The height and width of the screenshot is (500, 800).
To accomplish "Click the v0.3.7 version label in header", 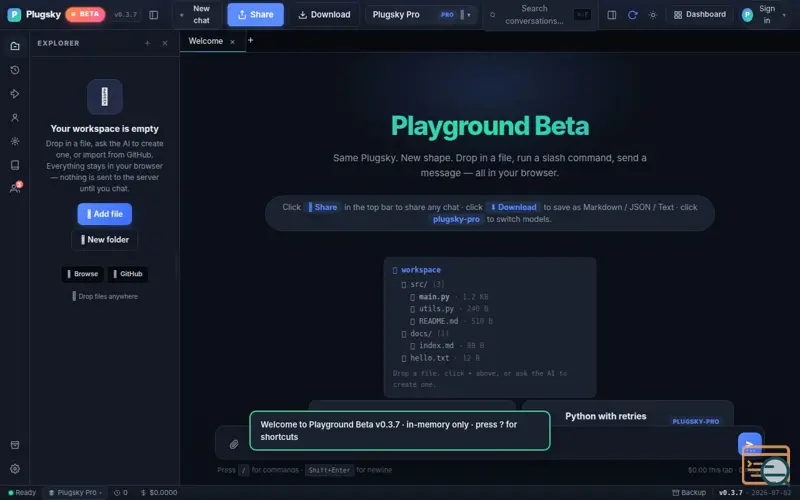I will (126, 14).
